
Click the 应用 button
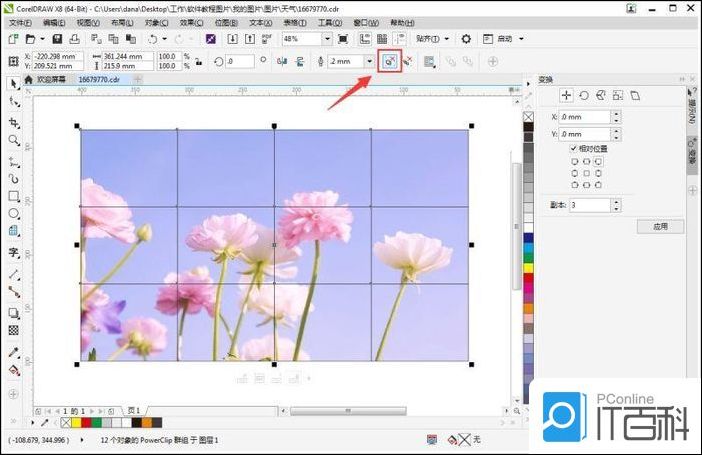click(x=660, y=227)
